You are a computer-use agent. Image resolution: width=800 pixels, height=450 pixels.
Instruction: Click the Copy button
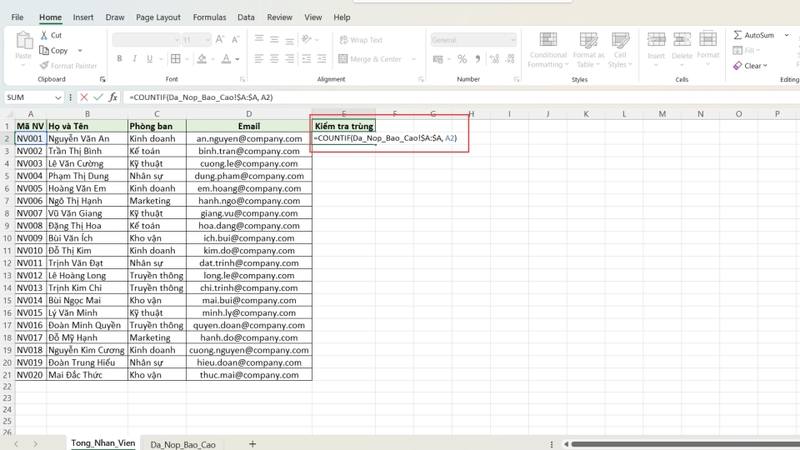[54, 51]
